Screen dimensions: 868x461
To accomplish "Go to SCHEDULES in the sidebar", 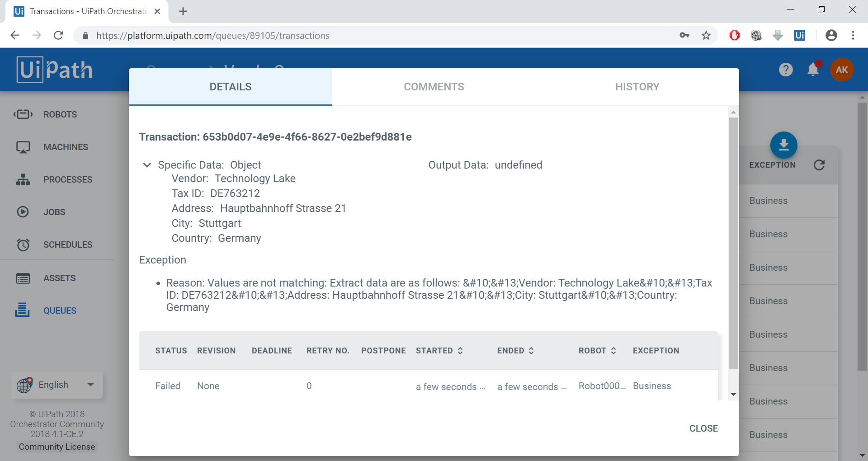I will [68, 245].
